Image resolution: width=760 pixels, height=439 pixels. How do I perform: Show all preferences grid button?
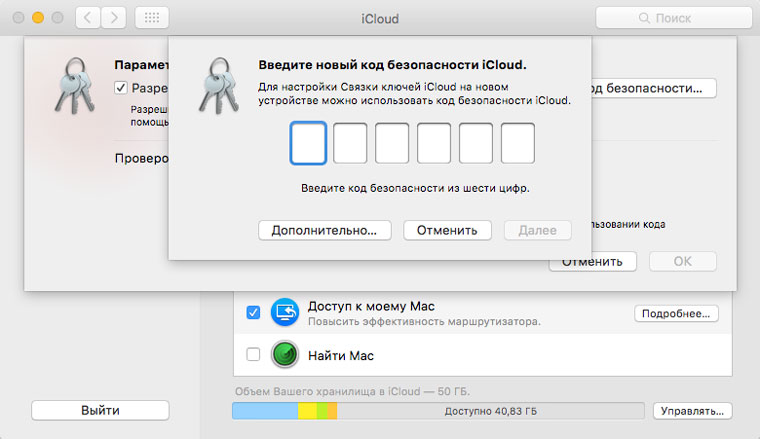[150, 18]
